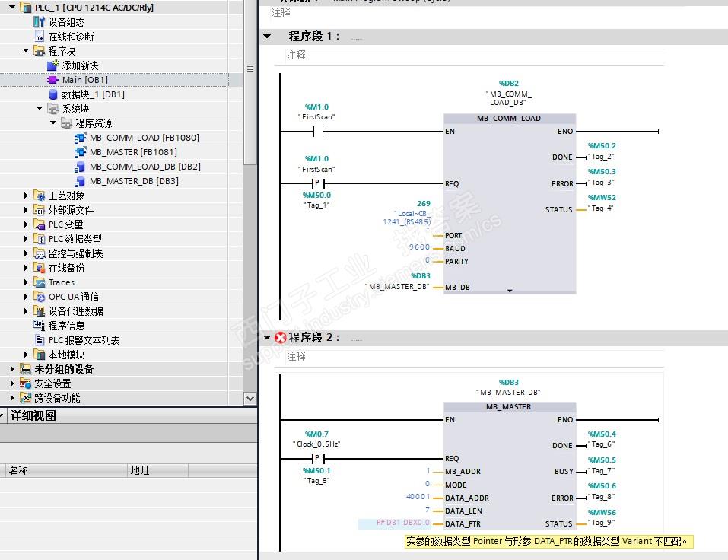This screenshot has width=728, height=560.
Task: Click the MB_COMM_LOAD block title
Action: pos(509,119)
